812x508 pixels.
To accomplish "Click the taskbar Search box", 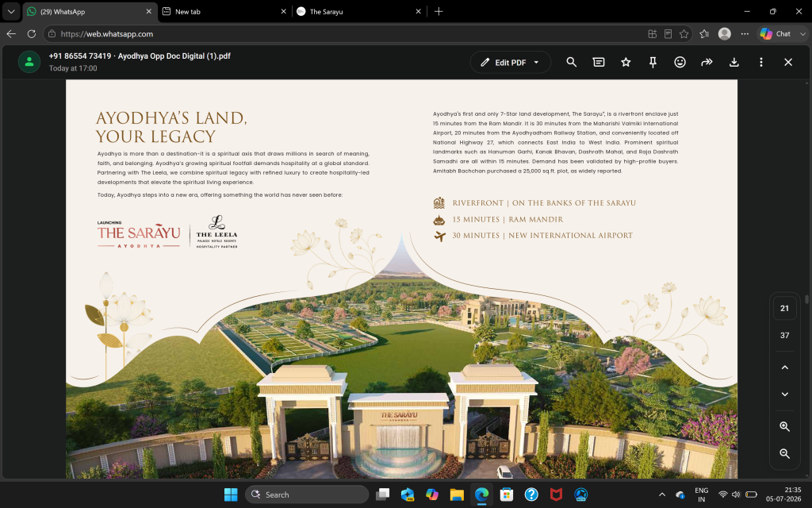I will point(307,495).
